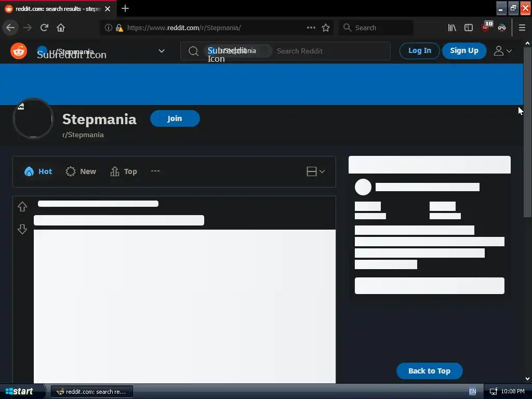Click the browser address bar URL

tap(184, 28)
